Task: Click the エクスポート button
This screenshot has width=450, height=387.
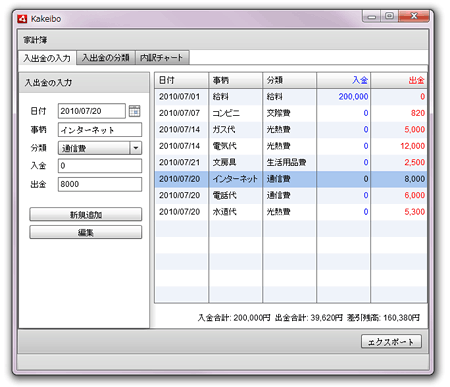Action: [x=391, y=342]
